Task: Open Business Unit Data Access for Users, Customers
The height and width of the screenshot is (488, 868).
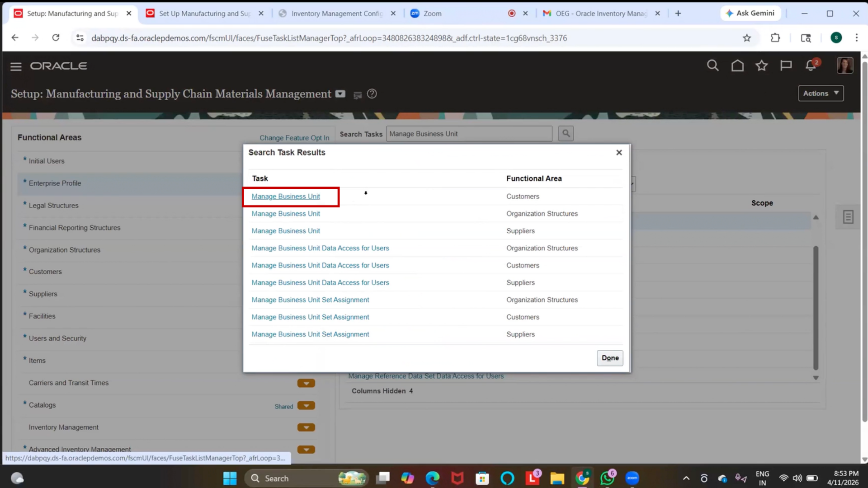Action: (x=320, y=265)
